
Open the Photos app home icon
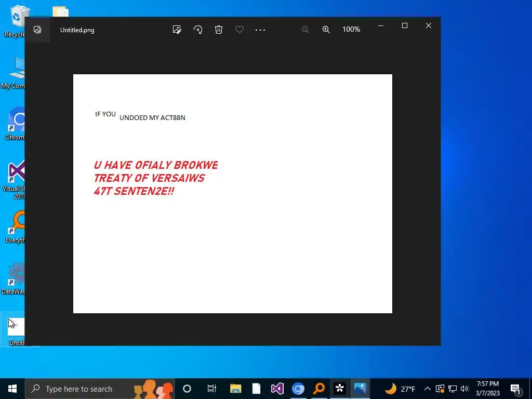pos(37,30)
